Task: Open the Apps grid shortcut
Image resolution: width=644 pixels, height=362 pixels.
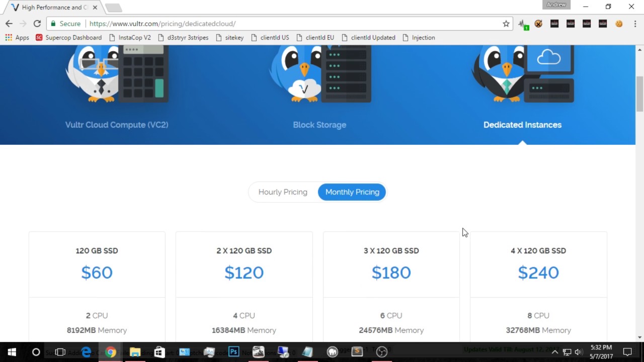Action: [x=17, y=38]
